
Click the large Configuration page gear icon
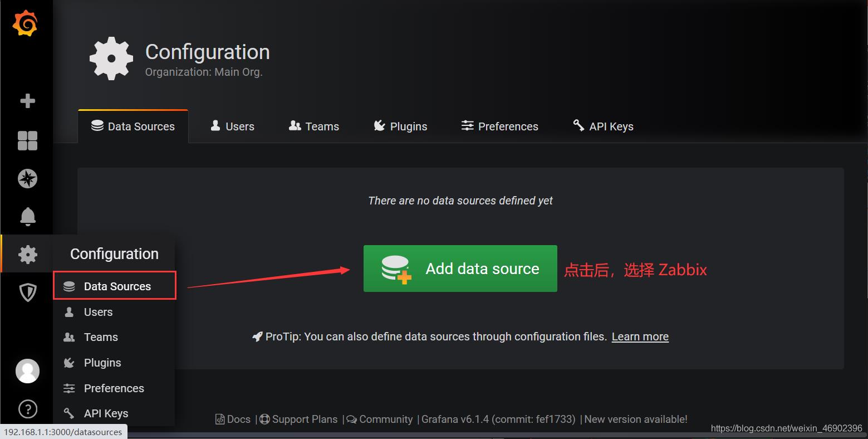[x=111, y=58]
